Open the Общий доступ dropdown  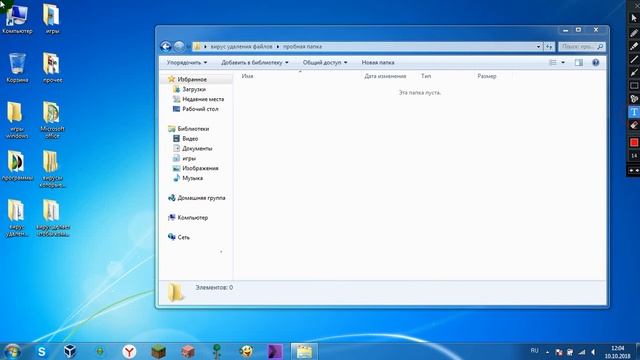[325, 62]
